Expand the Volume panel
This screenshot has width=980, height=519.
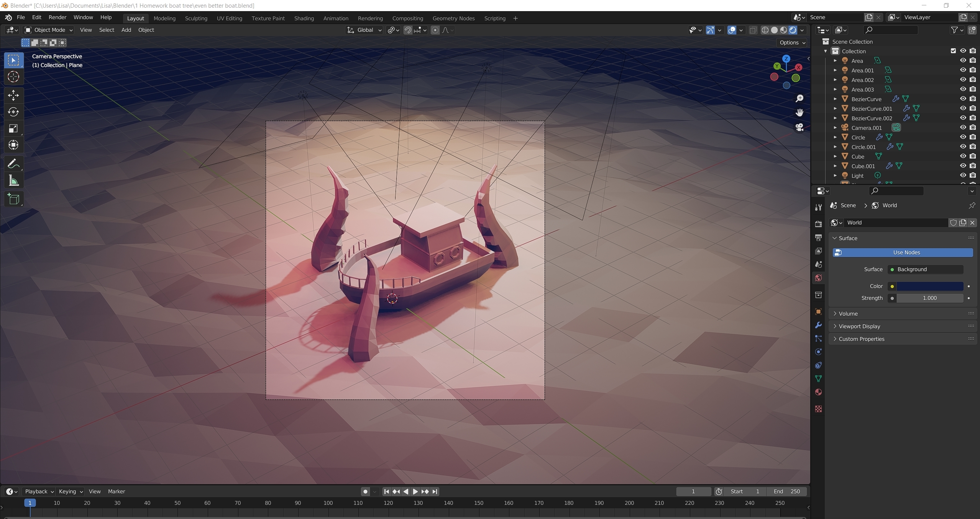click(x=848, y=313)
